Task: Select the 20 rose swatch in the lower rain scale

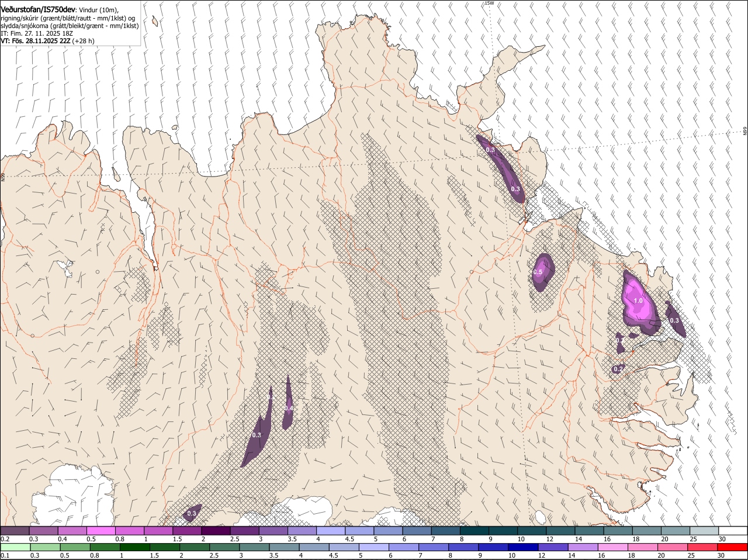Action: point(673,547)
